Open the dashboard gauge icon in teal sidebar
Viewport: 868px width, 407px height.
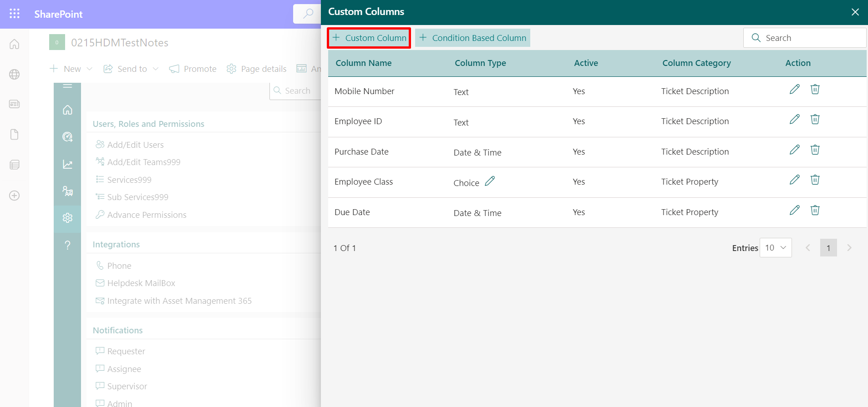pos(67,137)
